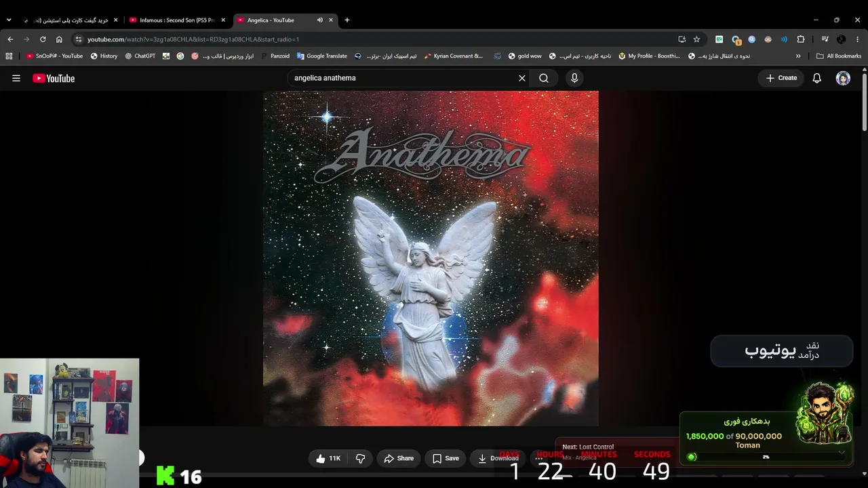Screen dimensions: 868x488
Task: Download the Angelica video
Action: tap(498, 458)
